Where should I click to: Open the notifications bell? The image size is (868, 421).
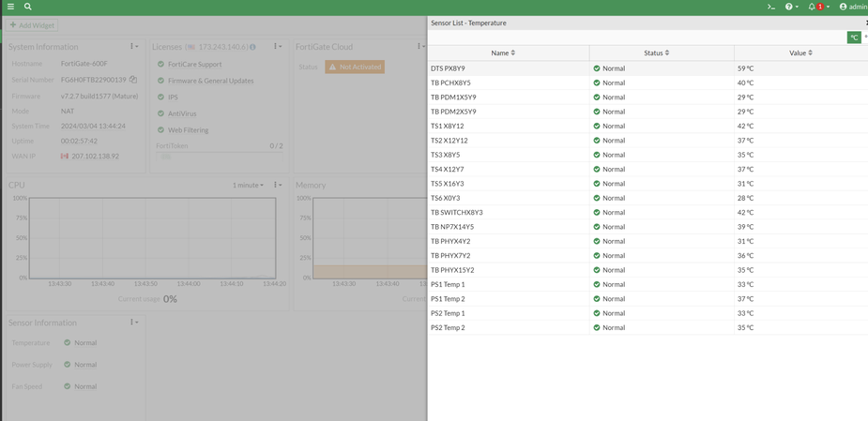tap(813, 7)
